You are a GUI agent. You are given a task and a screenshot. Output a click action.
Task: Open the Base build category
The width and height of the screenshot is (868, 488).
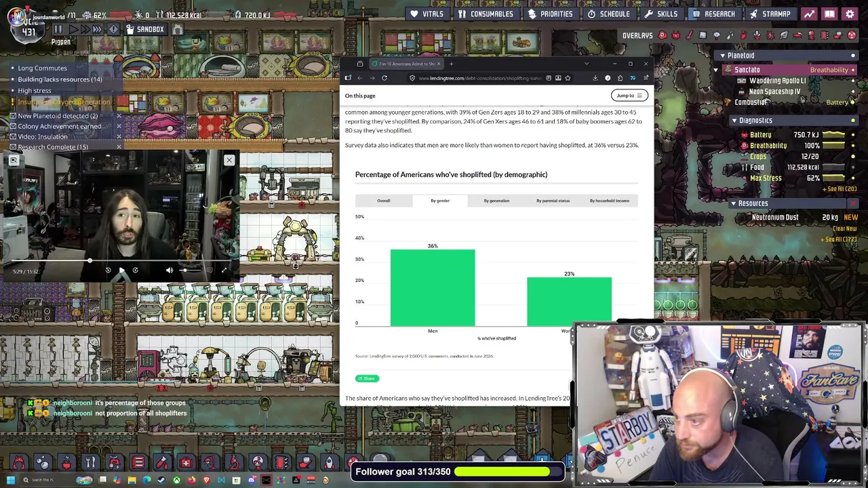click(18, 463)
